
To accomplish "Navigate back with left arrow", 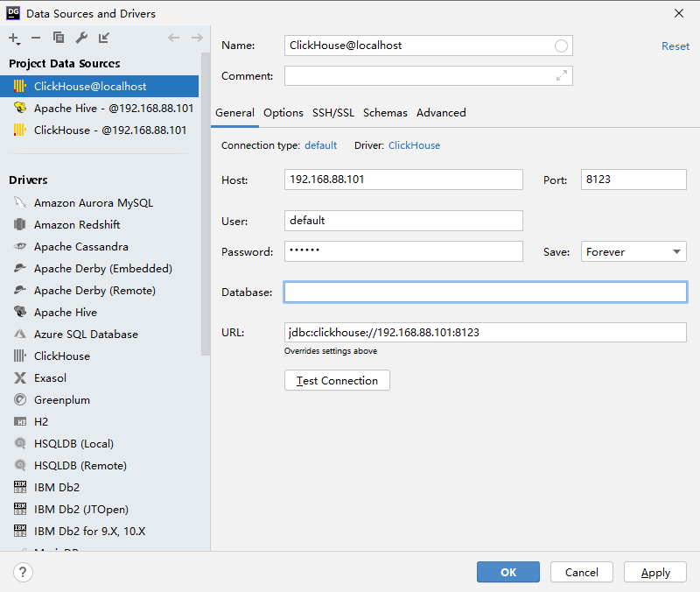I will 173,38.
